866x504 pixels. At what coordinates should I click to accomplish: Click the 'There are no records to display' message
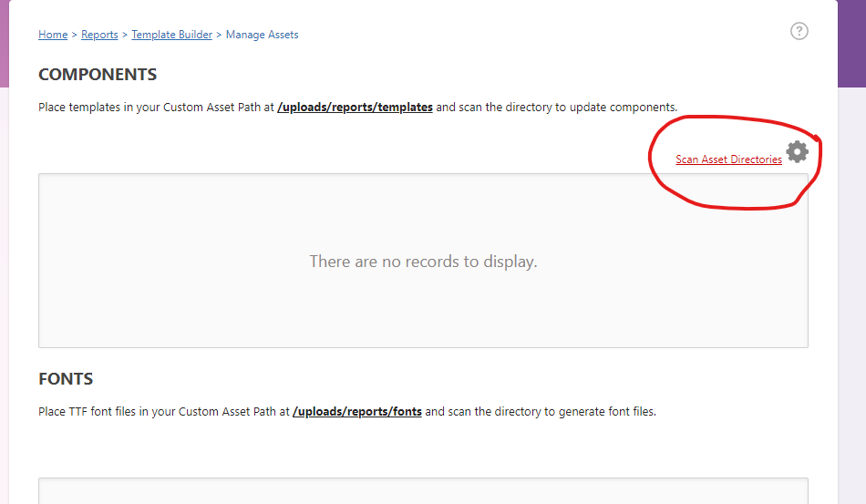coord(423,261)
